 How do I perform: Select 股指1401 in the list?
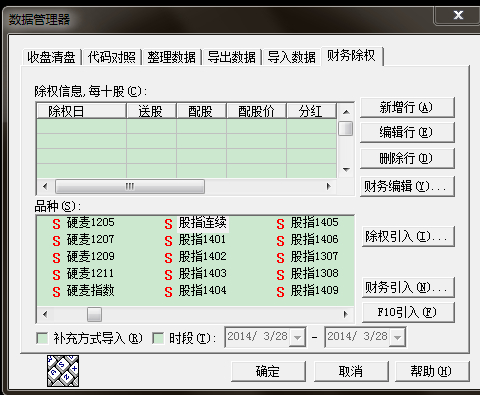point(202,240)
